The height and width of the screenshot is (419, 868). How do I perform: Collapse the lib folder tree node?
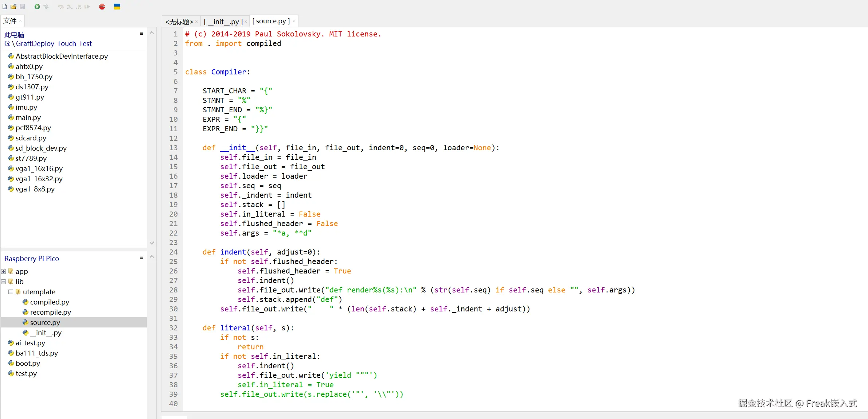tap(4, 282)
